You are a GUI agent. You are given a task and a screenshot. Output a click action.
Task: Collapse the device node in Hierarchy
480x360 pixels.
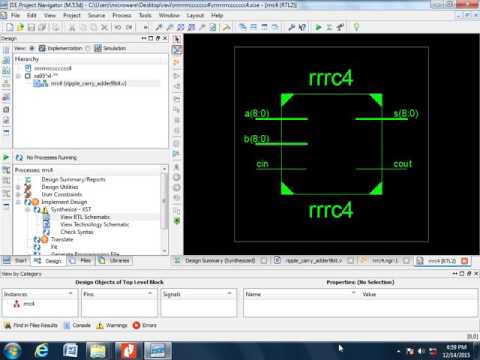[x=18, y=76]
